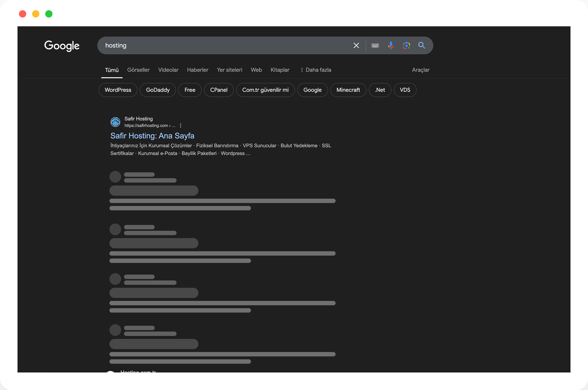Select the Com.tr güvenilir mi chip

[265, 90]
